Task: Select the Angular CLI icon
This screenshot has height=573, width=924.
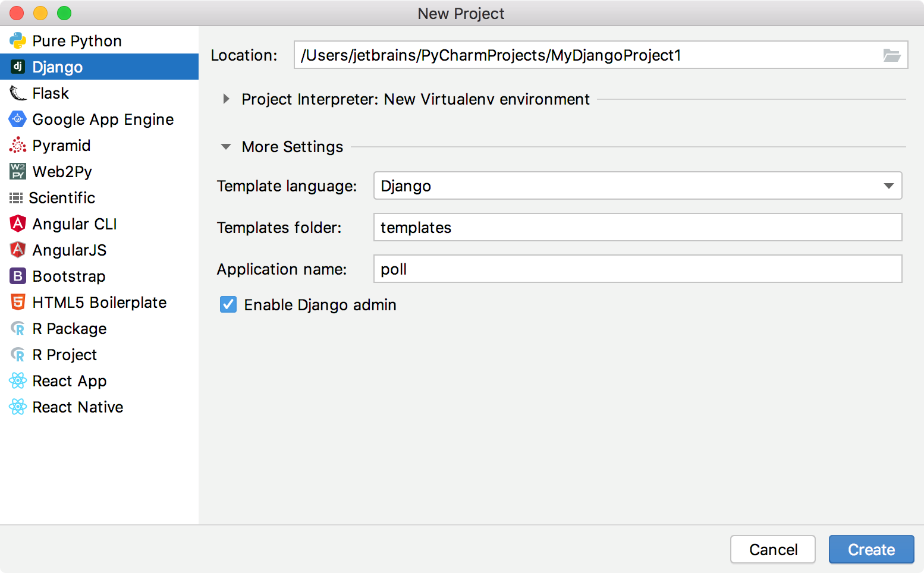Action: point(17,223)
